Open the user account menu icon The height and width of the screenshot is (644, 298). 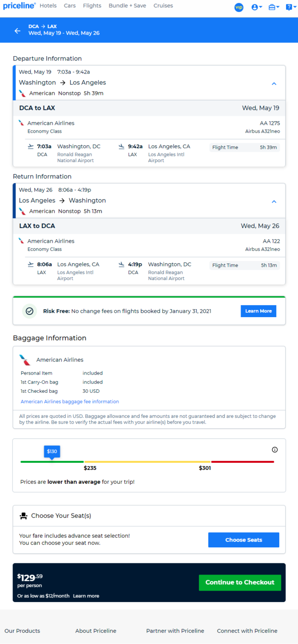pyautogui.click(x=257, y=7)
